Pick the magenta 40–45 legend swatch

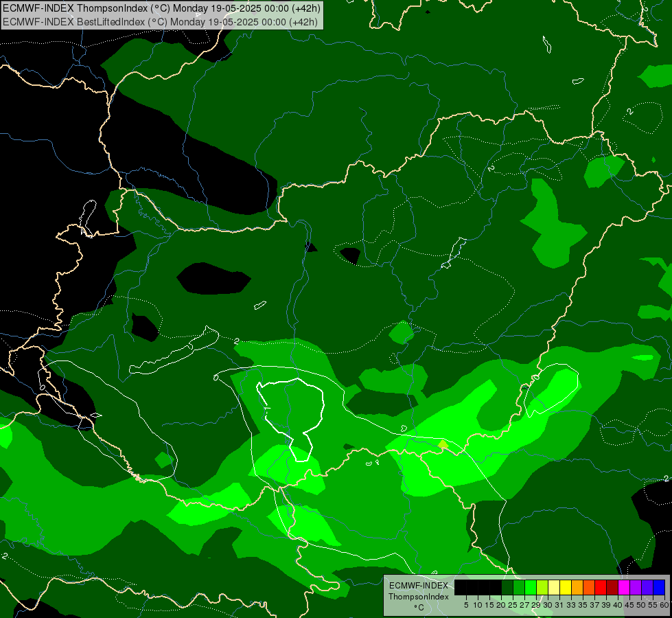click(624, 587)
